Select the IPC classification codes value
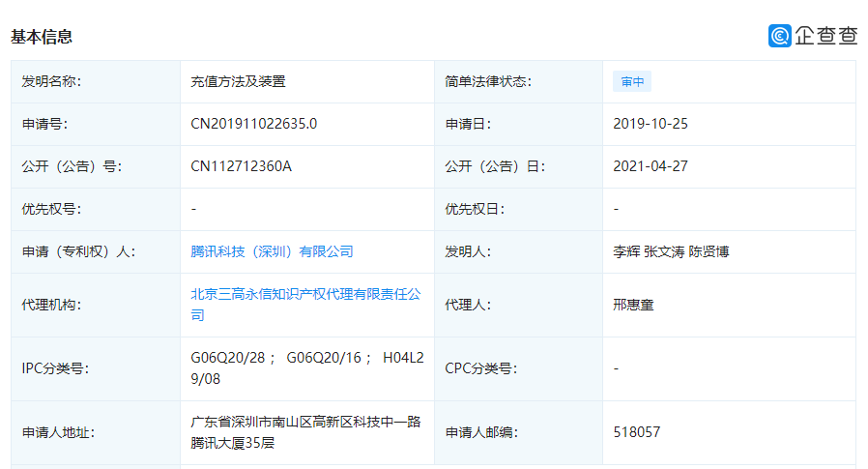Image resolution: width=868 pixels, height=469 pixels. coord(304,367)
